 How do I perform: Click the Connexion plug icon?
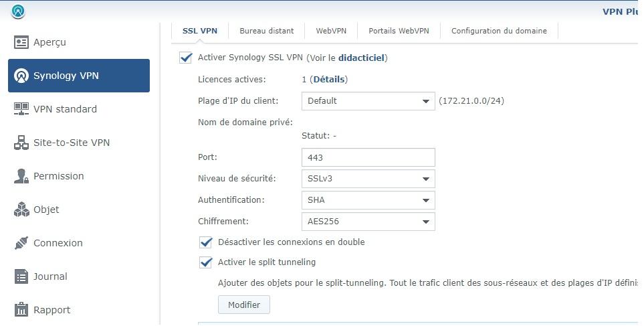21,243
